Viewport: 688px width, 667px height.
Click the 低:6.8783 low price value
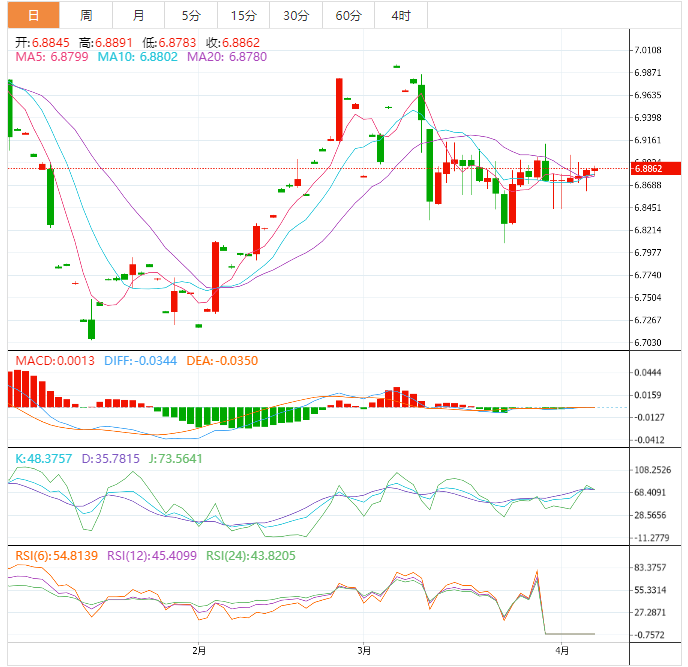pos(169,43)
